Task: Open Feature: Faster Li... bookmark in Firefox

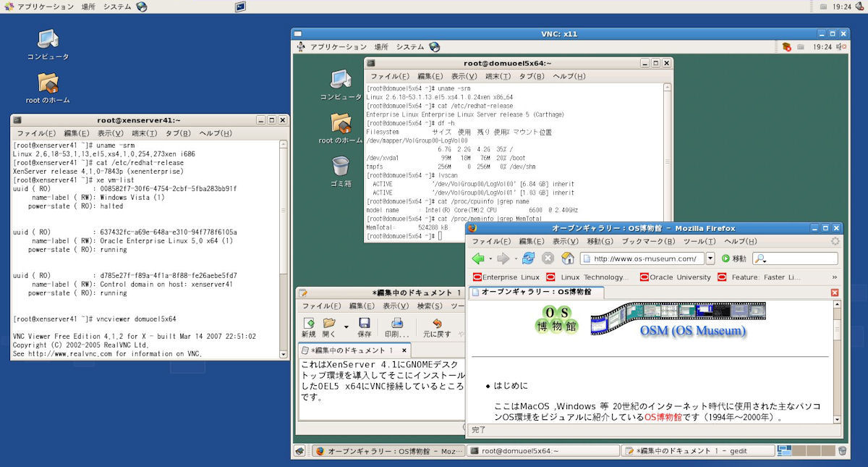Action: pos(759,277)
